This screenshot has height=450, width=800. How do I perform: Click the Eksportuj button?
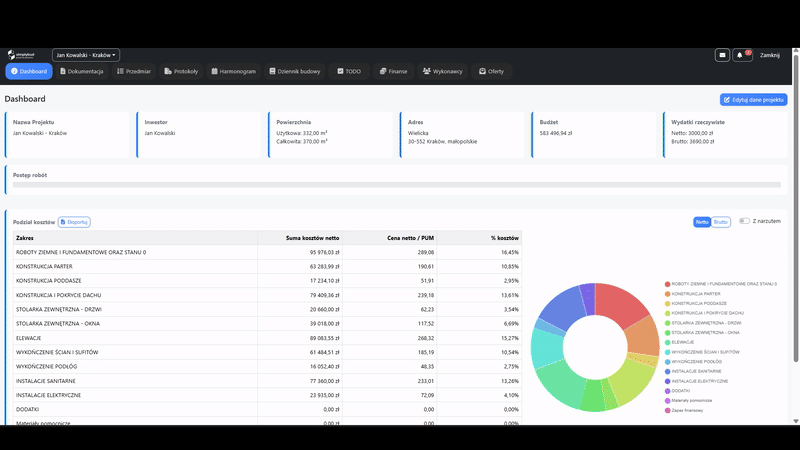coord(74,222)
